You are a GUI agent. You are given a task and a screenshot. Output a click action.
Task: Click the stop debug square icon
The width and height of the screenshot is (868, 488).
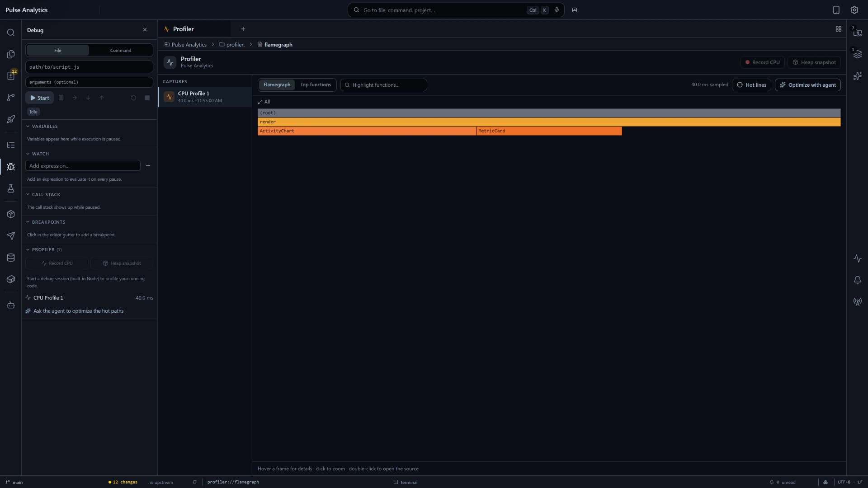coord(147,98)
